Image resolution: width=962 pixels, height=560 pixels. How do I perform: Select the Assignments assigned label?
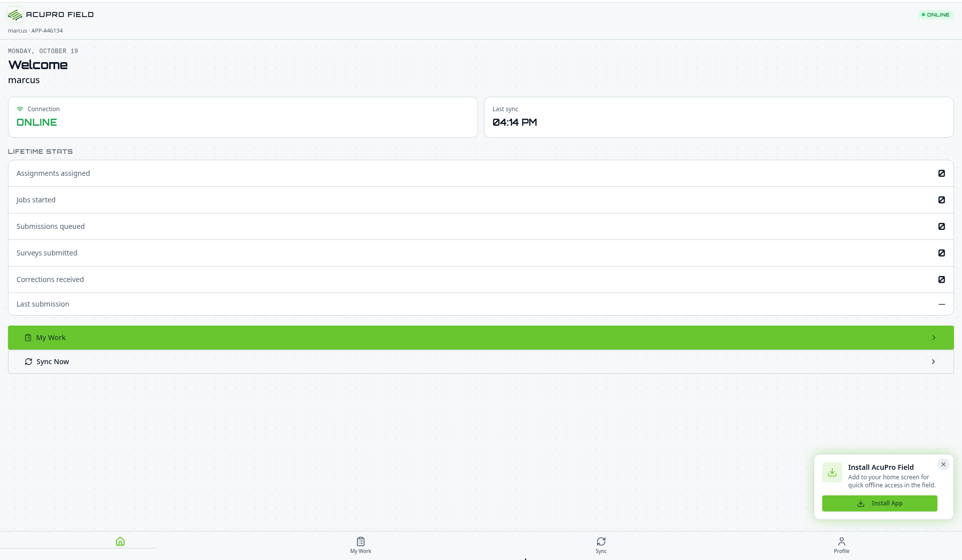click(53, 173)
